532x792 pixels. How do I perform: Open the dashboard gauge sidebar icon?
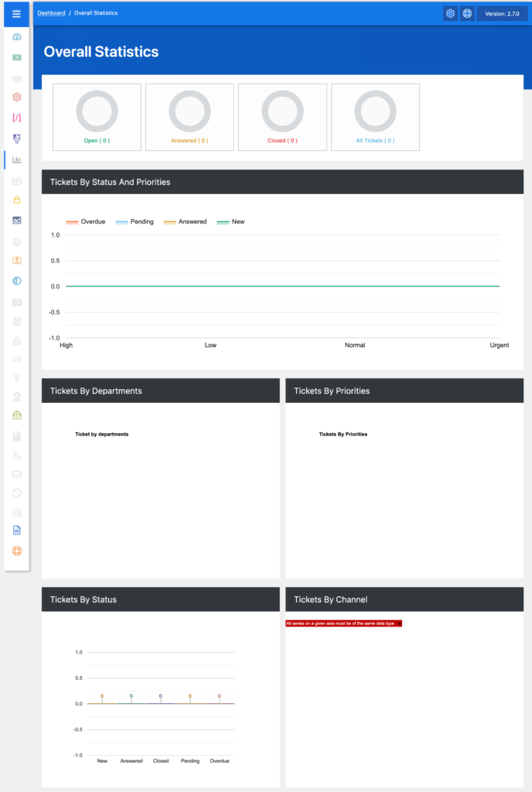pyautogui.click(x=17, y=37)
